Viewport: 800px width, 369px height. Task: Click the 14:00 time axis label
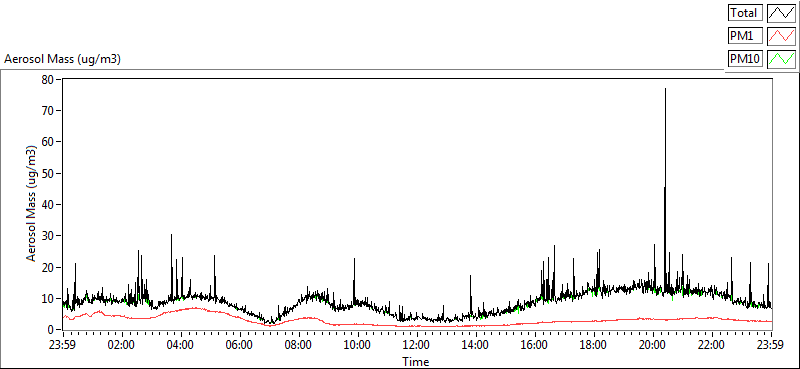pyautogui.click(x=476, y=345)
